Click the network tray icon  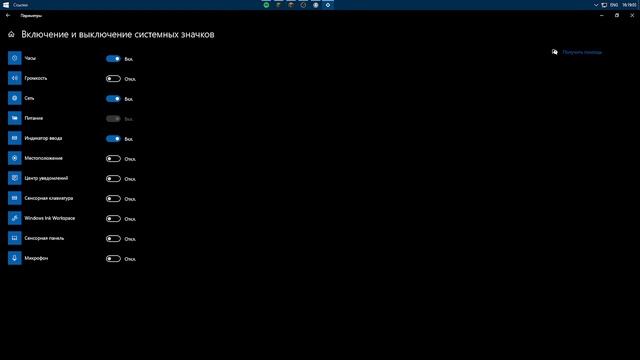[604, 5]
